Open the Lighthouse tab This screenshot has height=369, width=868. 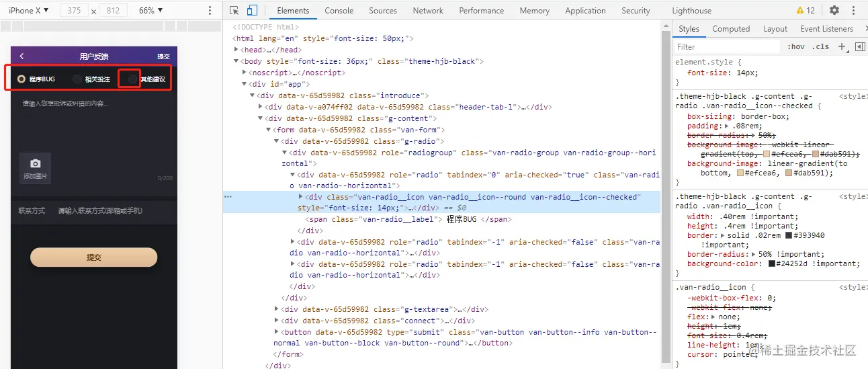click(x=691, y=10)
